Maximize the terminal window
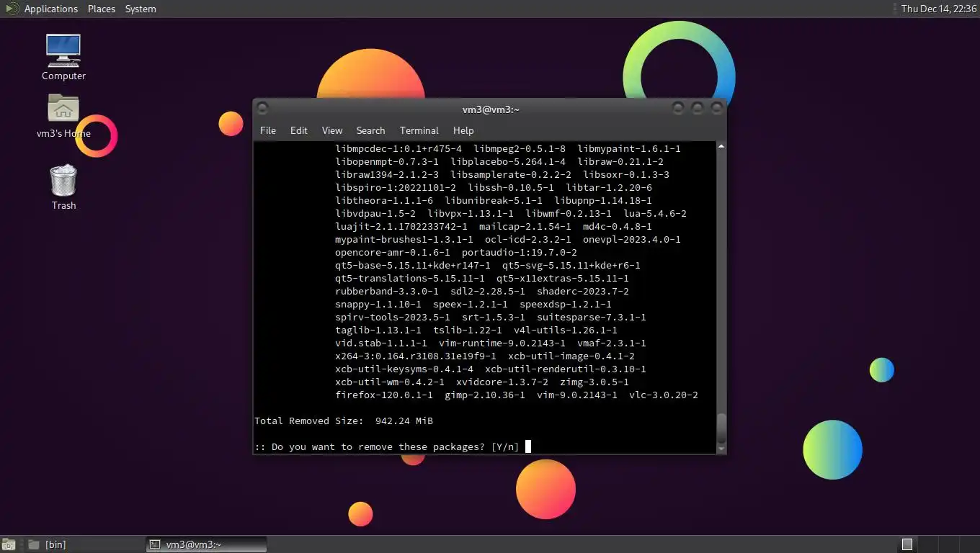Screen dimensions: 980x553 coord(698,109)
